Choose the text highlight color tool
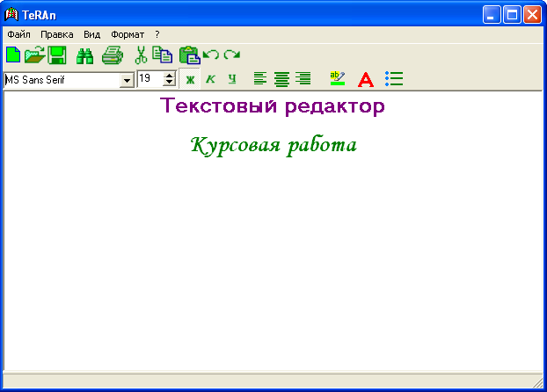The width and height of the screenshot is (547, 392). [x=338, y=78]
